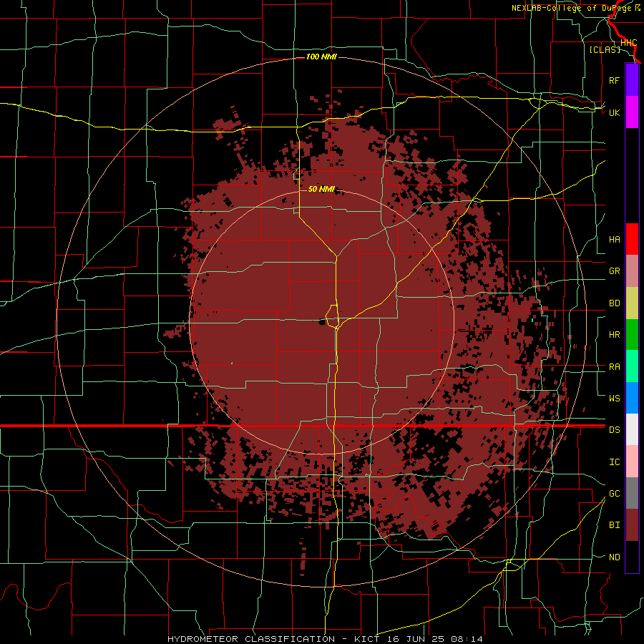Click the dark red BI legend swatch
Screen dimensions: 644x644
click(632, 525)
